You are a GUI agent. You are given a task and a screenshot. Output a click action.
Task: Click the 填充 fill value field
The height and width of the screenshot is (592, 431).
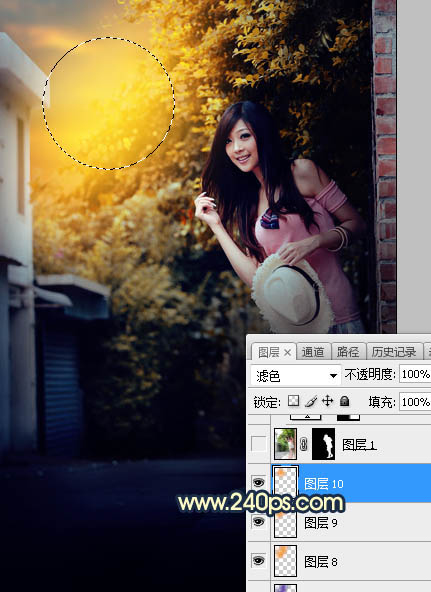(415, 402)
